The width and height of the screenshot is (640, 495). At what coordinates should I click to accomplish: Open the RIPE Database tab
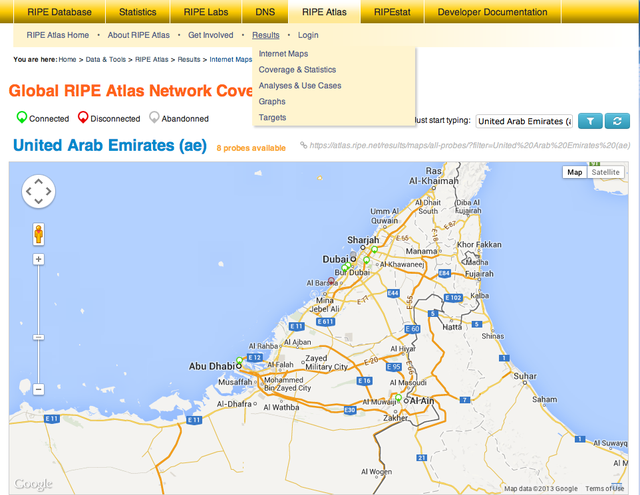tap(60, 12)
